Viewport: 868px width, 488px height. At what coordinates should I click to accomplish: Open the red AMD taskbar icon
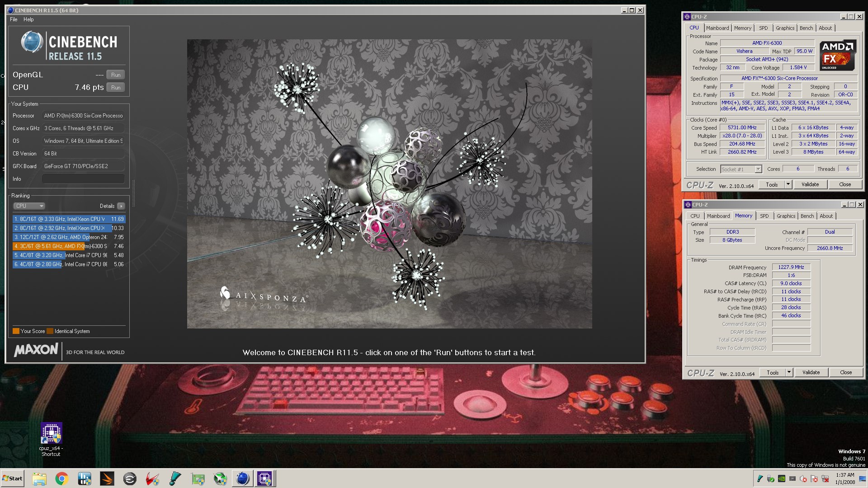coord(152,479)
